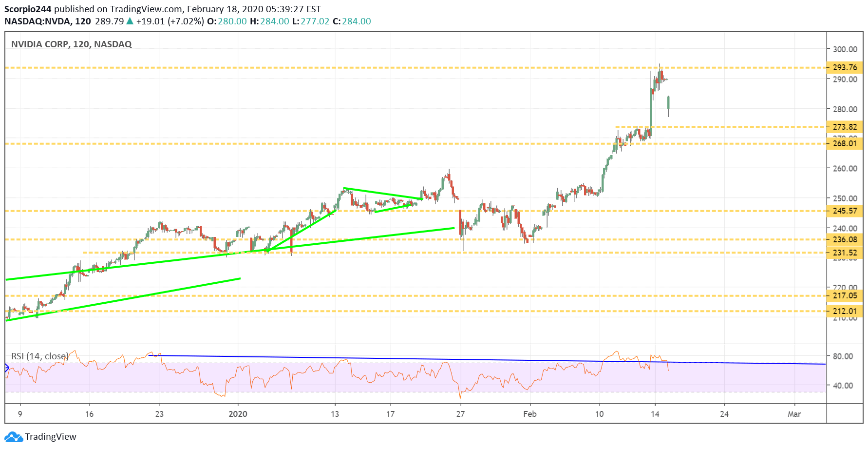Click the TradingView.com publish source text
Screen dimensions: 868x450
[x=146, y=9]
